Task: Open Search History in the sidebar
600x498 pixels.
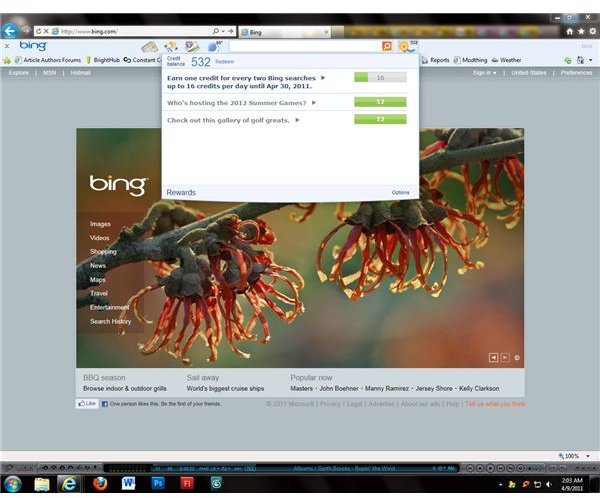Action: coord(110,321)
